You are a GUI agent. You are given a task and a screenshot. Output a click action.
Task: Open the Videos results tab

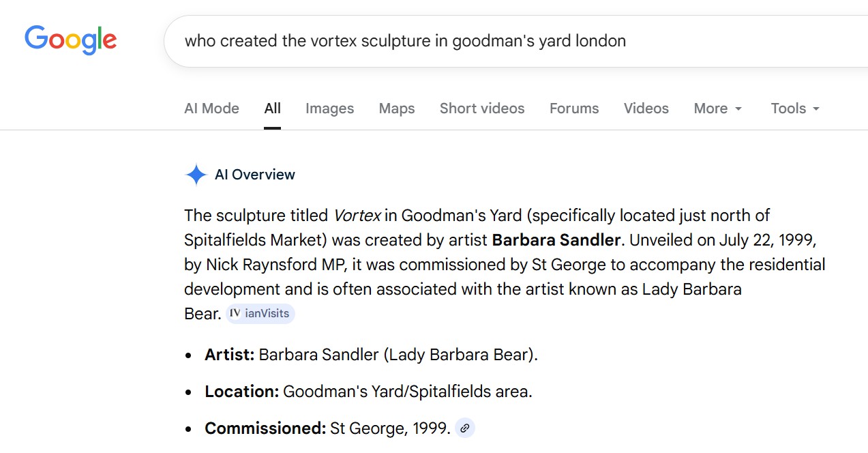click(x=646, y=108)
